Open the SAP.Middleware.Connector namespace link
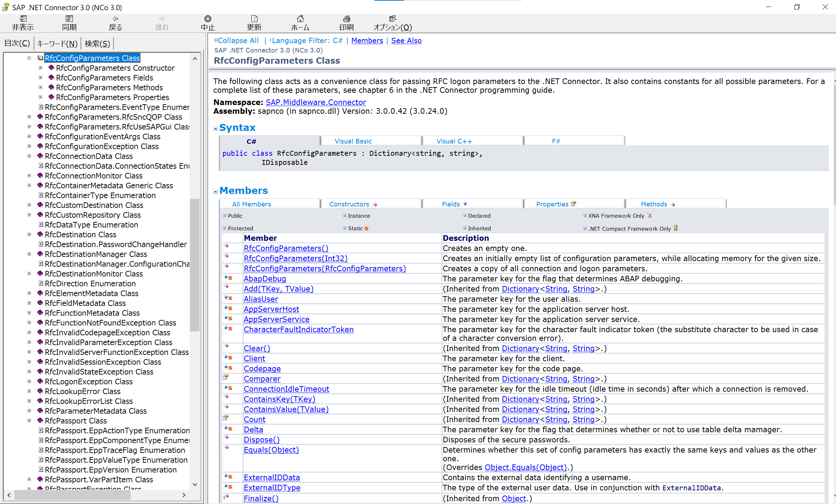 pyautogui.click(x=316, y=102)
